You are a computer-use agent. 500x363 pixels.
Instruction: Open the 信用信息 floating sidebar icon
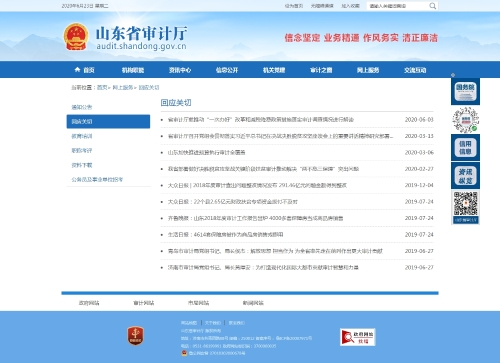(465, 148)
